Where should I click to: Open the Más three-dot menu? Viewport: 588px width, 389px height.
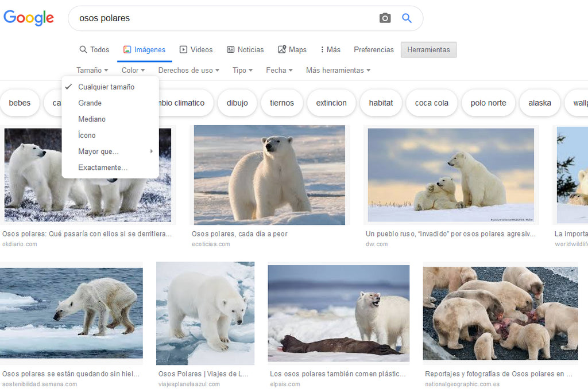point(330,50)
